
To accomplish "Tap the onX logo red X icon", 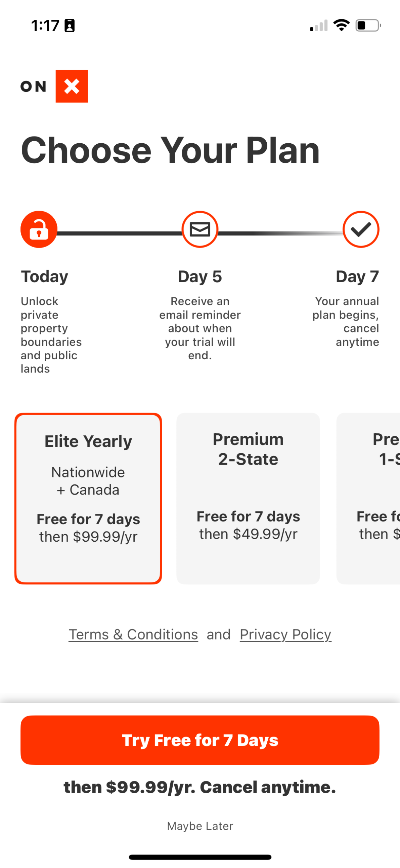I will 72,86.
